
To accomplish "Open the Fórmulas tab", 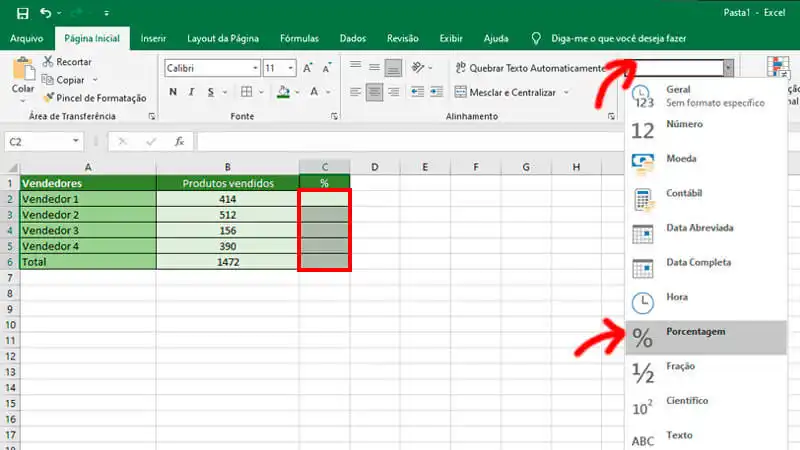I will [299, 39].
